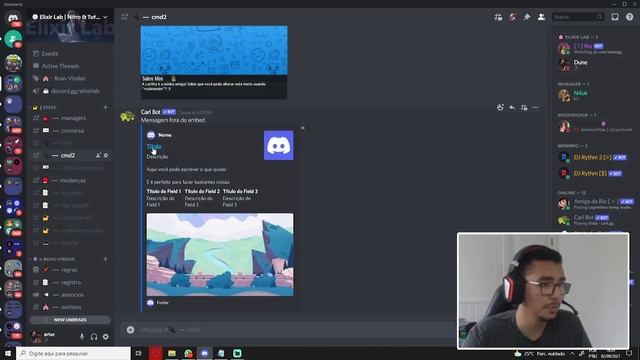The width and height of the screenshot is (640, 360).
Task: Open pinned messages
Action: 527,17
